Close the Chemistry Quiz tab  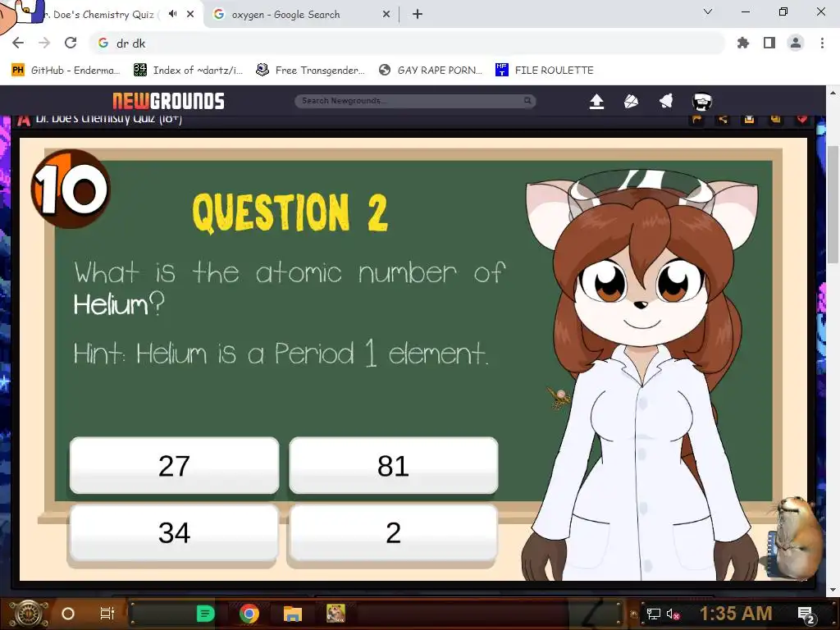(x=190, y=14)
